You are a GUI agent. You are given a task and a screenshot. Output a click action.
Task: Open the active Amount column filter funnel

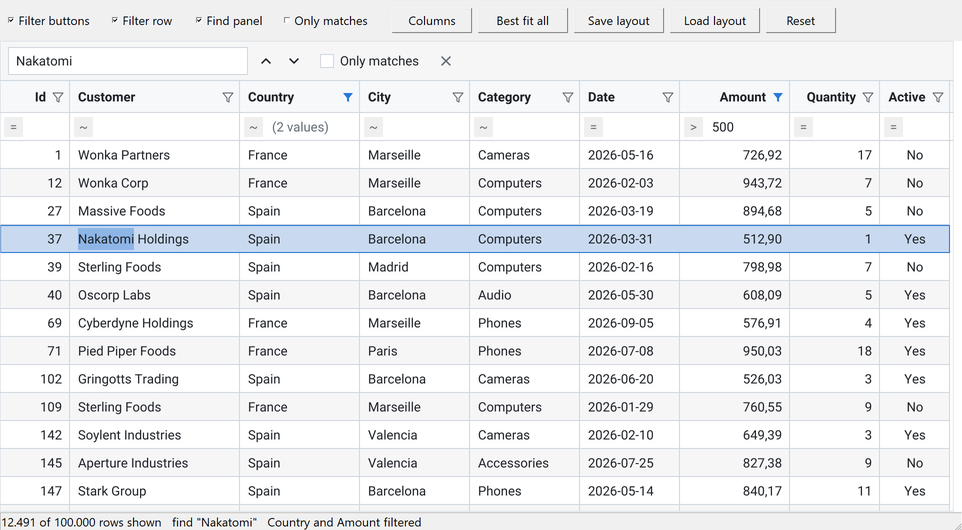778,97
